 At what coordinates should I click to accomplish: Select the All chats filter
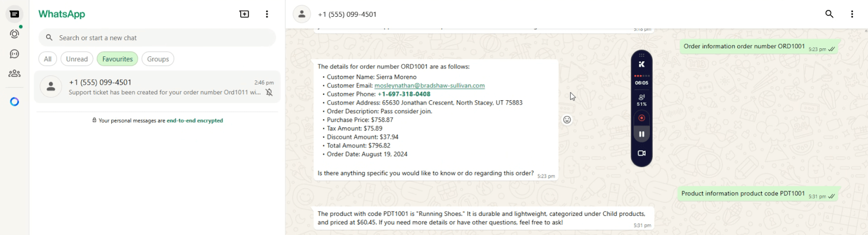48,59
